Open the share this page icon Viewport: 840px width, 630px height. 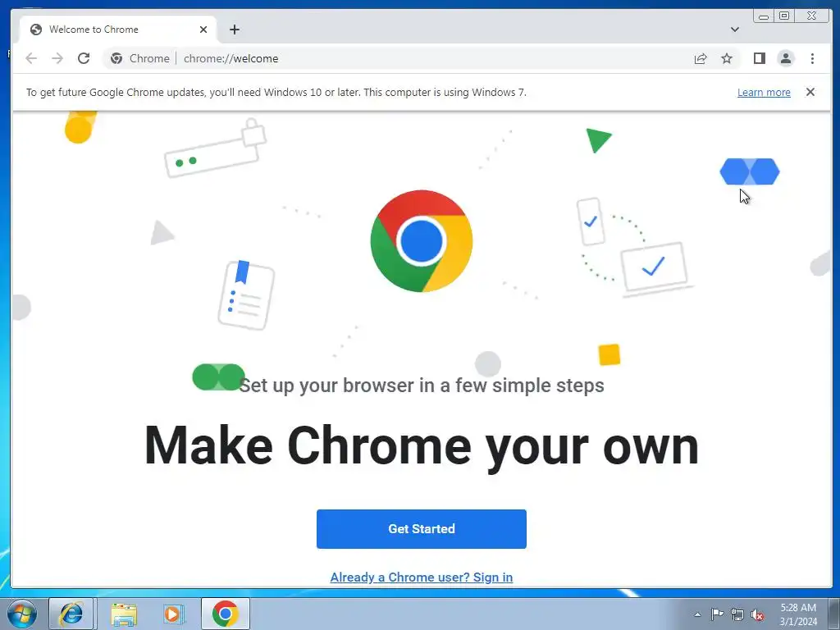701,58
